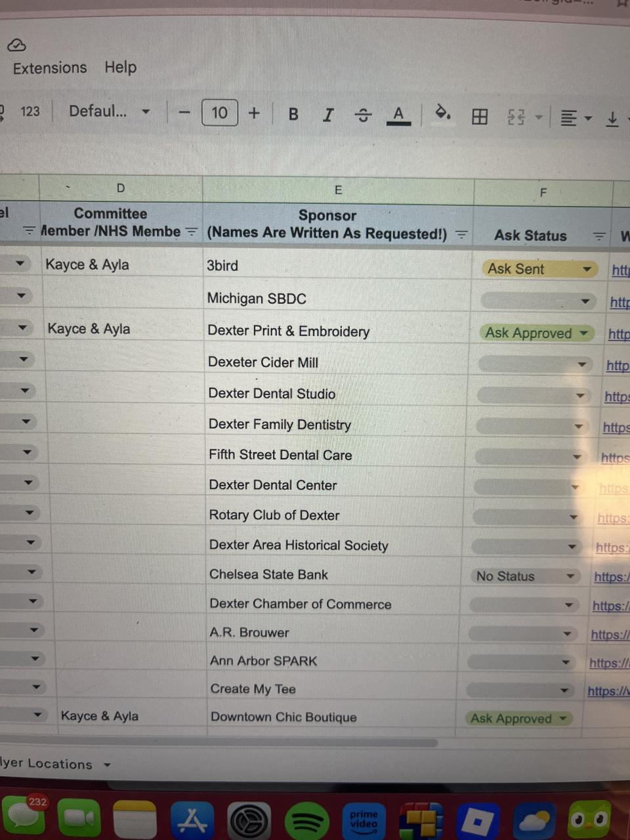The image size is (630, 840).
Task: Open FaceTime from the dock
Action: pos(79,819)
